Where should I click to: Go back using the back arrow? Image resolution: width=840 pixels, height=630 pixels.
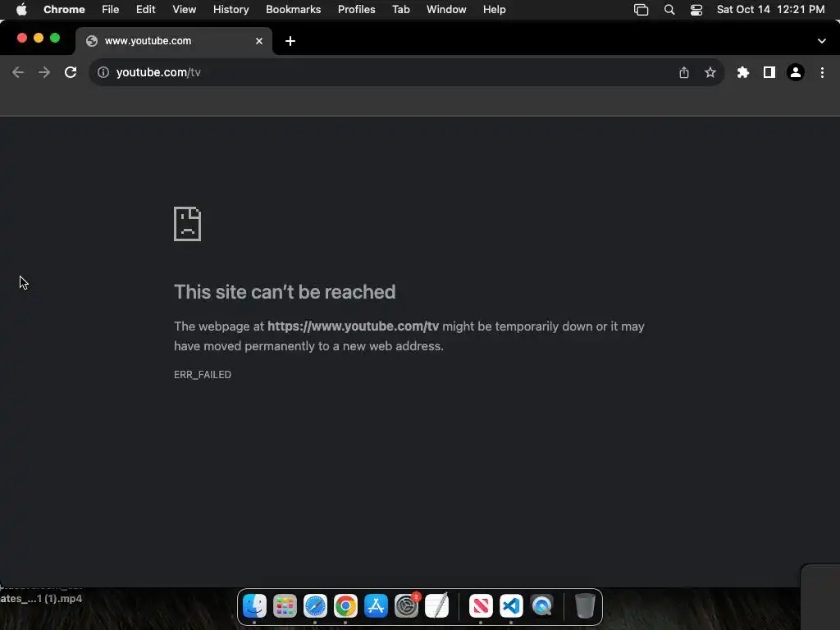18,72
